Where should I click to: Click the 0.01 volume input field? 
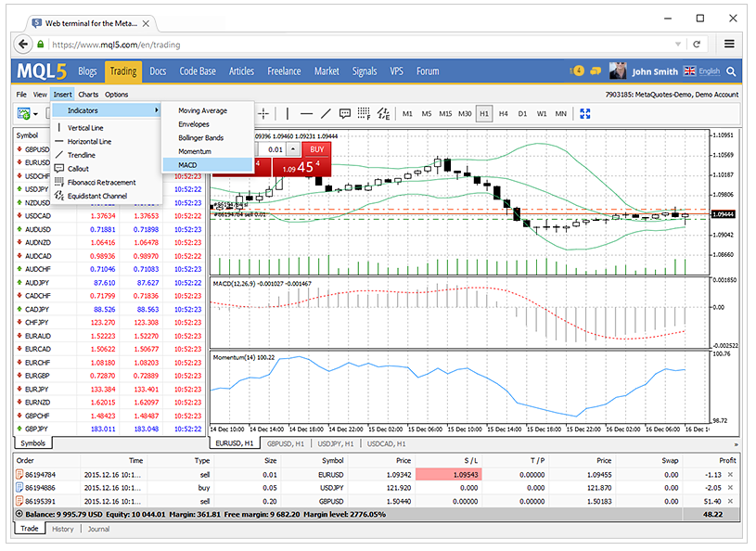pyautogui.click(x=273, y=149)
